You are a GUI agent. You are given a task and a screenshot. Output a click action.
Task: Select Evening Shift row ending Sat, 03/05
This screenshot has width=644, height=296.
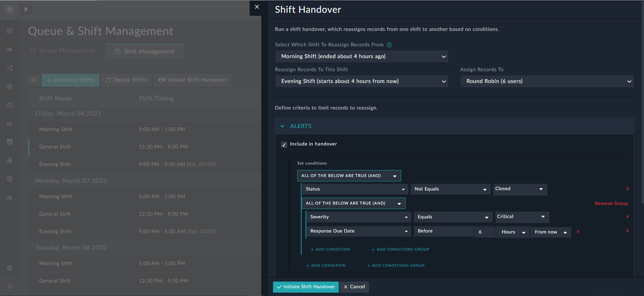point(145,165)
